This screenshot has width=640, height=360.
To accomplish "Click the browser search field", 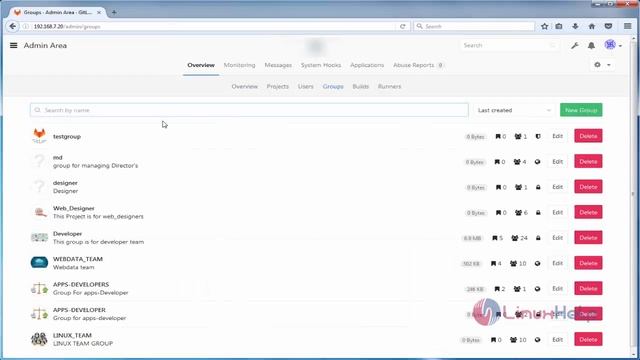I will (x=474, y=26).
